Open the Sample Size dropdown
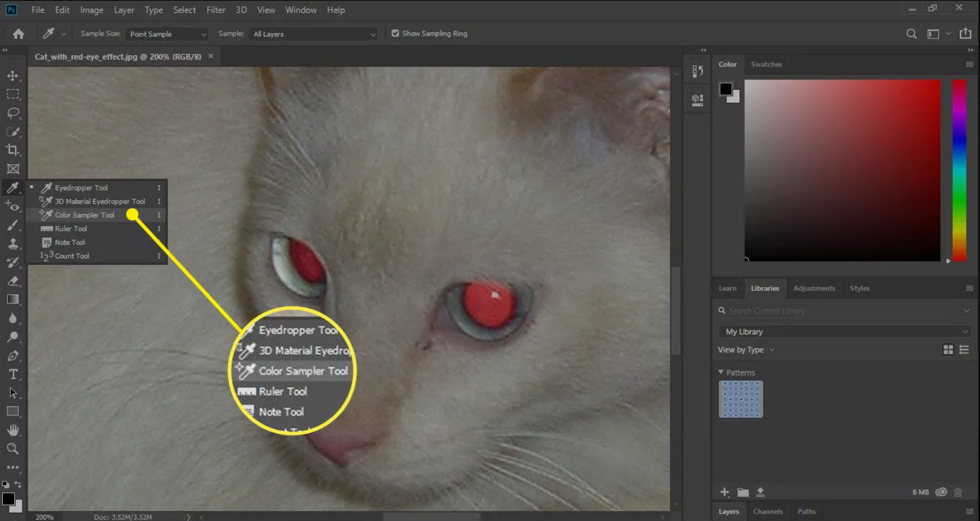The height and width of the screenshot is (521, 980). click(x=167, y=34)
